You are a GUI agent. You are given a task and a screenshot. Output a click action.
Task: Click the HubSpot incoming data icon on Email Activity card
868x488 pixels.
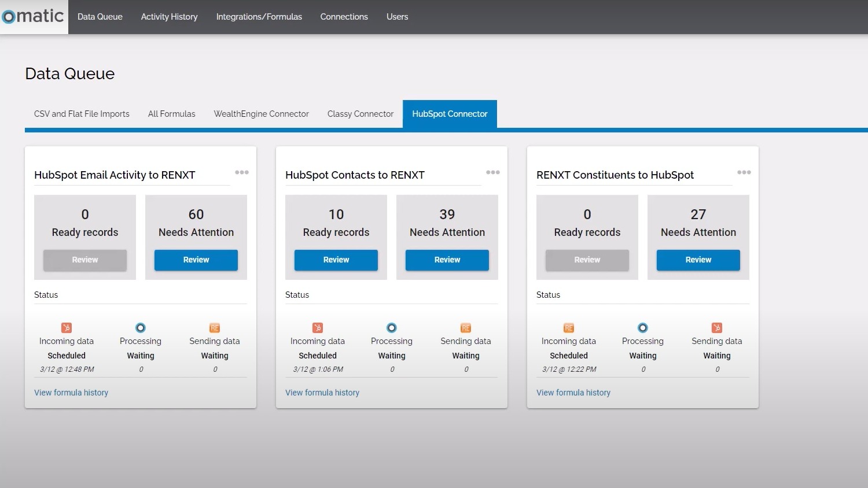click(66, 327)
